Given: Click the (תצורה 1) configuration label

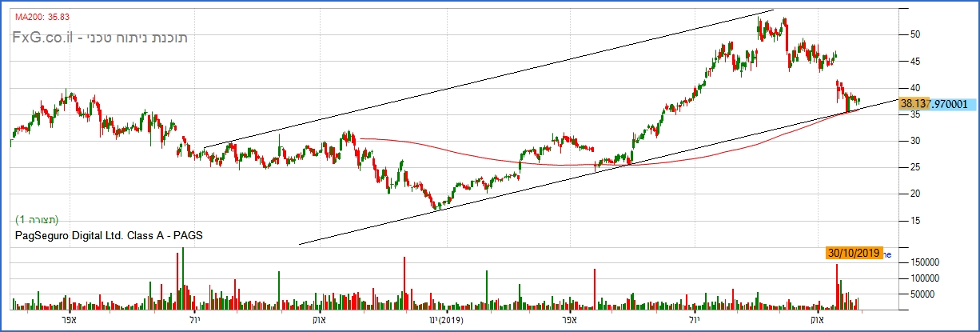Looking at the screenshot, I should point(38,219).
